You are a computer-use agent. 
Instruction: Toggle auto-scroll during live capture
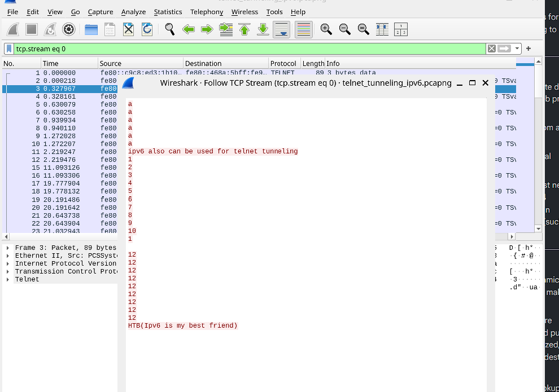281,29
